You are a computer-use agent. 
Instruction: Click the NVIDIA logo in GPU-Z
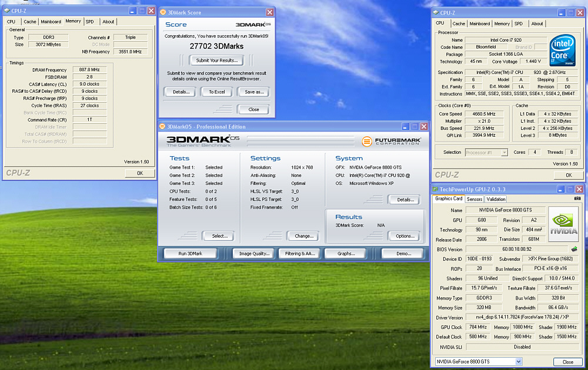click(x=563, y=224)
